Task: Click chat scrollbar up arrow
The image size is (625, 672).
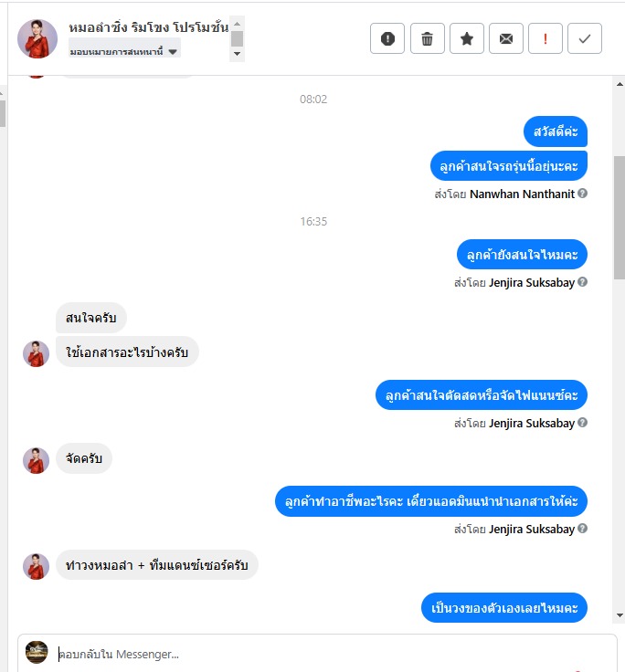Action: tap(620, 84)
